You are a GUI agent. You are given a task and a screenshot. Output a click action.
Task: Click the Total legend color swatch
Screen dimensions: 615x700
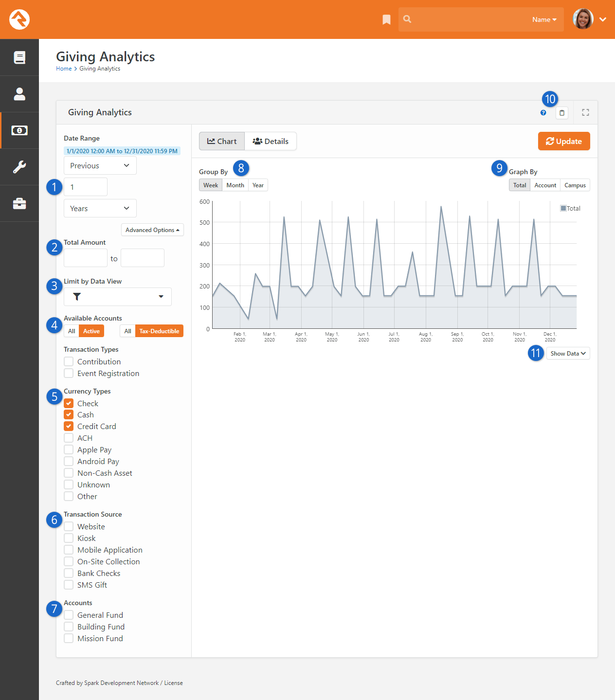[563, 208]
